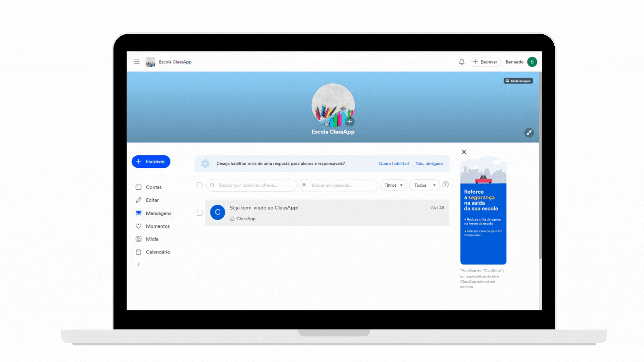Click the Bernardo username
The height and width of the screenshot is (362, 644).
click(514, 62)
